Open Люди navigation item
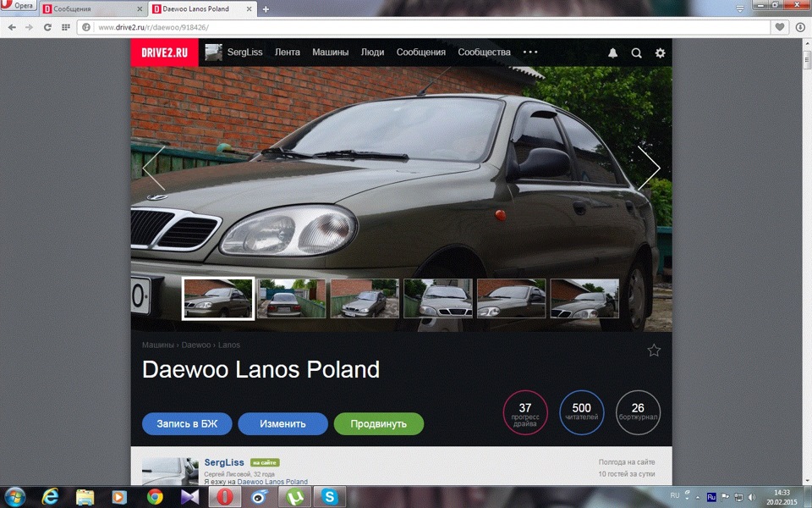812x508 pixels. [x=372, y=52]
